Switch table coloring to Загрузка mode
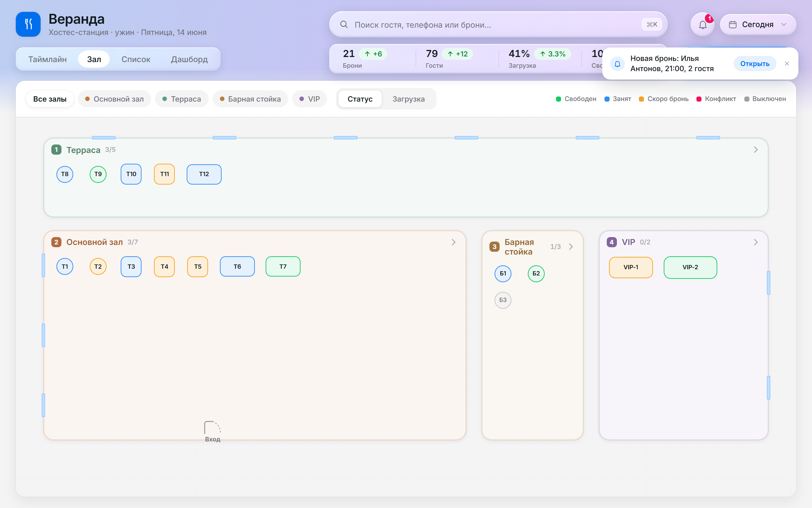The height and width of the screenshot is (508, 812). (409, 99)
